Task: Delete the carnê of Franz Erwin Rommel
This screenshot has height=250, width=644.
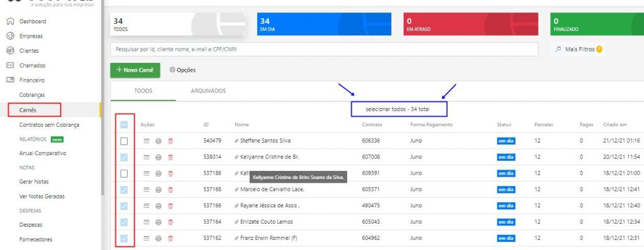Action: [170, 238]
